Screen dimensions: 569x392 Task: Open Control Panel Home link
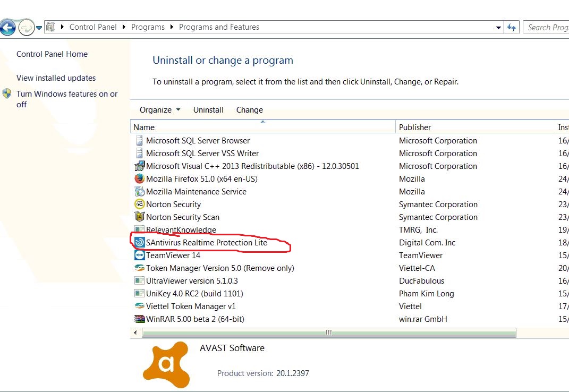[52, 54]
